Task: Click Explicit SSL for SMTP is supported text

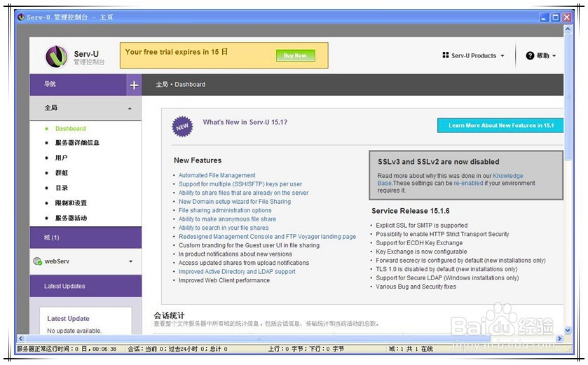Action: tap(421, 225)
